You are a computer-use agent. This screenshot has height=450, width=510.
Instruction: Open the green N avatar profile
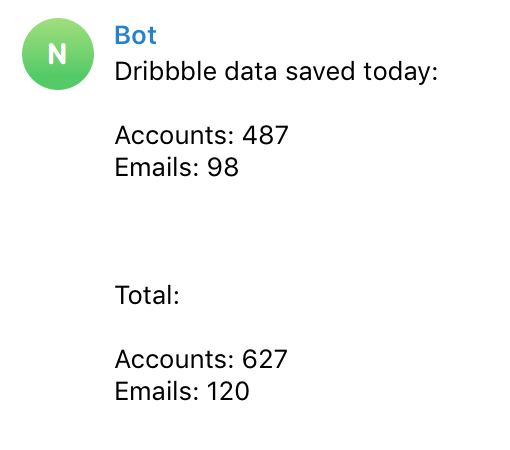58,54
